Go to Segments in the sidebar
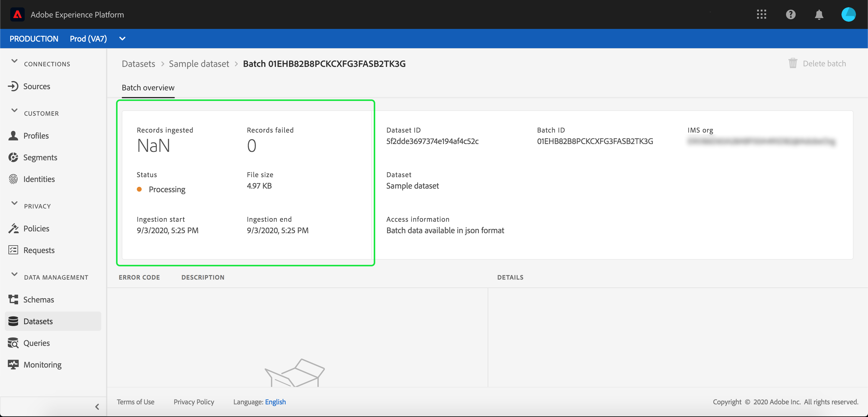Image resolution: width=868 pixels, height=417 pixels. point(40,157)
